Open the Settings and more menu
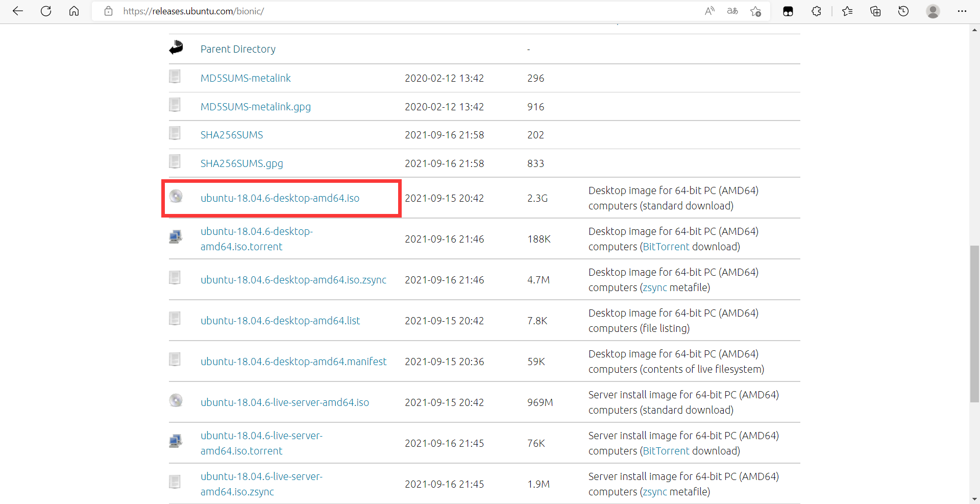The width and height of the screenshot is (980, 504). [x=962, y=11]
